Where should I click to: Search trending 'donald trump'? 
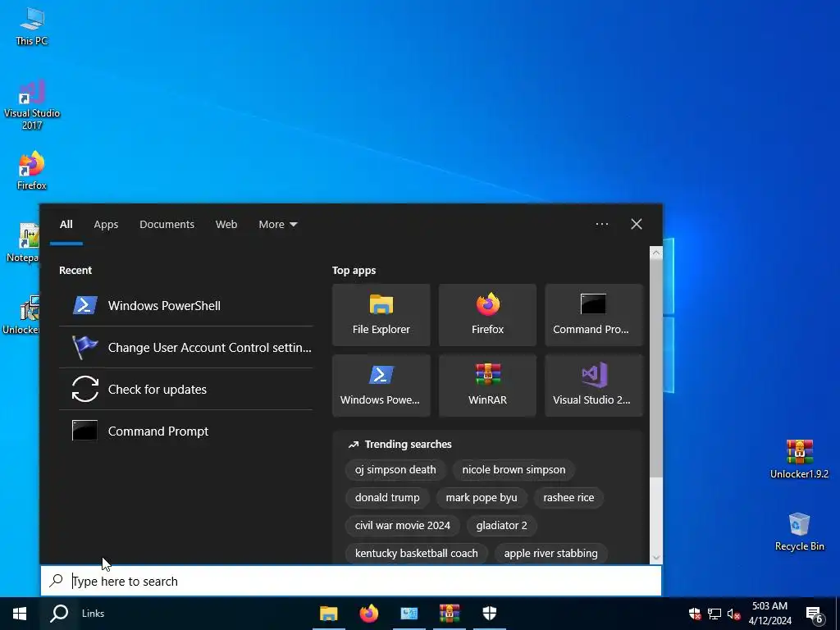(x=387, y=498)
